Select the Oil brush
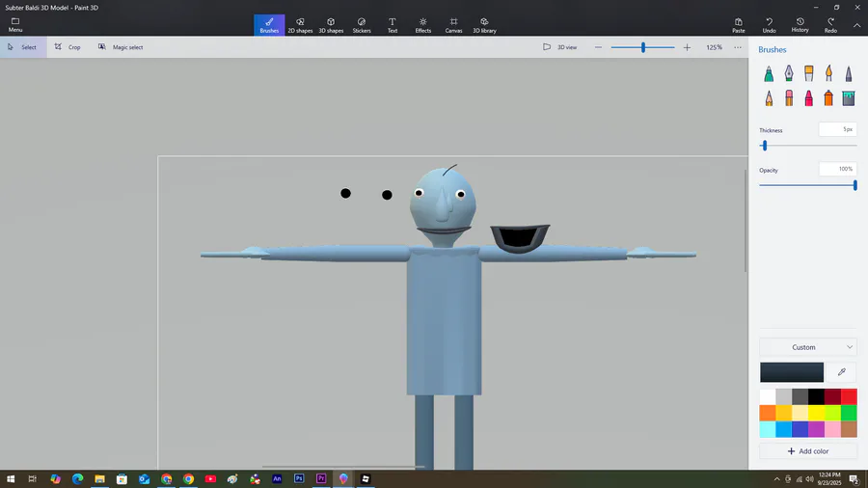Screen dimensions: 868x488 point(809,73)
